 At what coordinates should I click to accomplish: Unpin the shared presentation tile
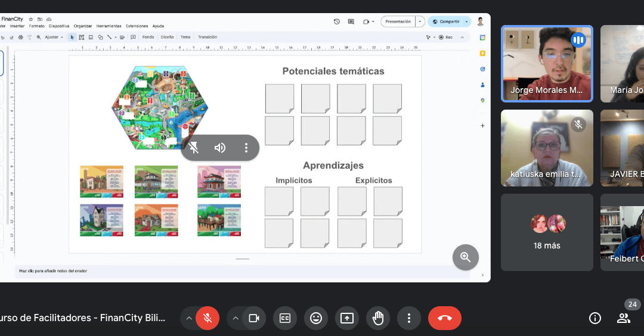(x=194, y=148)
